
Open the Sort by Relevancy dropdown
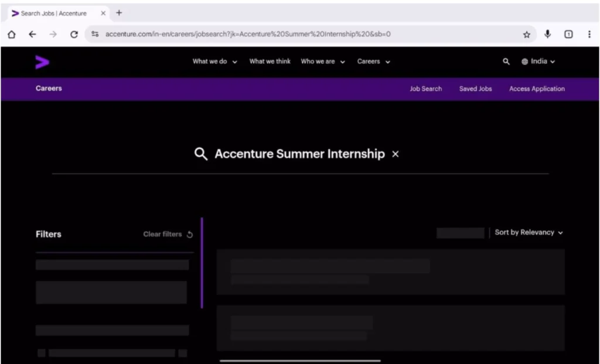click(528, 232)
